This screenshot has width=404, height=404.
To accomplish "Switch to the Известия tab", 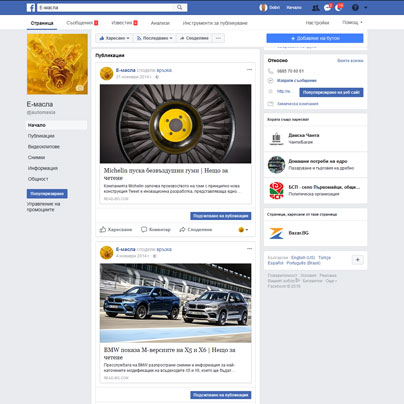I will pos(124,23).
